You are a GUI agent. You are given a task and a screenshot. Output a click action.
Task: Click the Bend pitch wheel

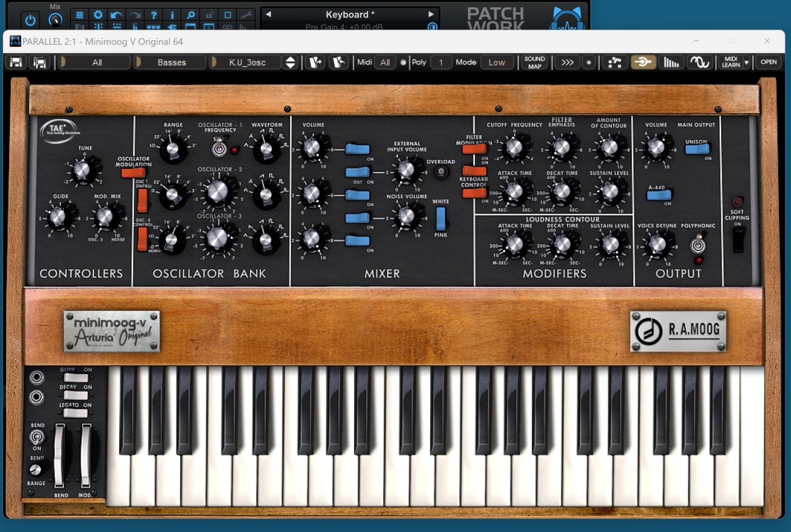(59, 455)
